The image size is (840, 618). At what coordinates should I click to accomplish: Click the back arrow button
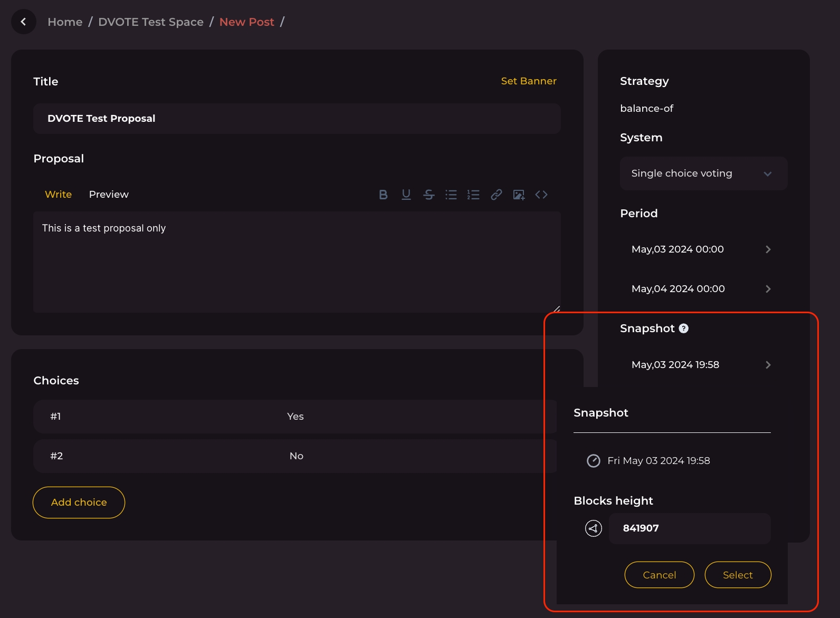click(24, 22)
